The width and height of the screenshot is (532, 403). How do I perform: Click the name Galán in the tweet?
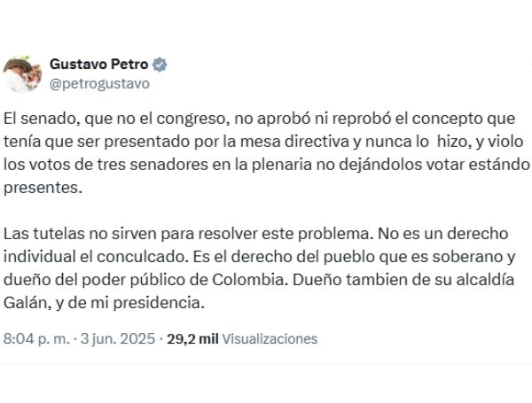[27, 303]
